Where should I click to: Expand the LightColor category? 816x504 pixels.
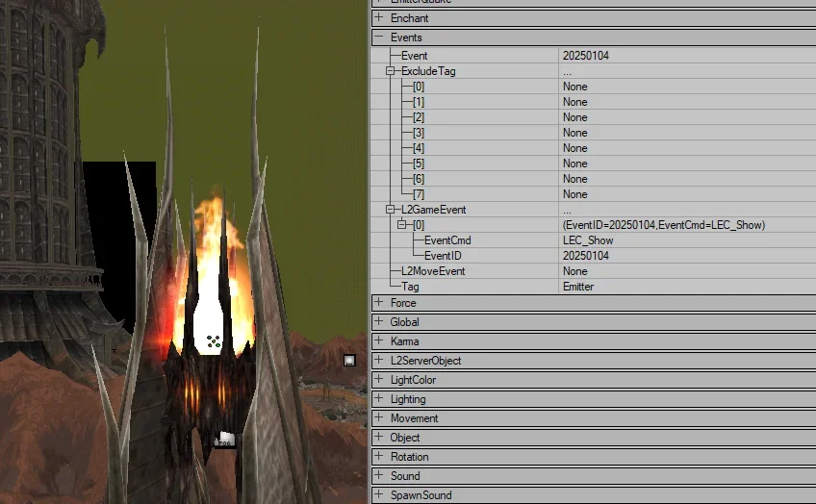tap(379, 379)
